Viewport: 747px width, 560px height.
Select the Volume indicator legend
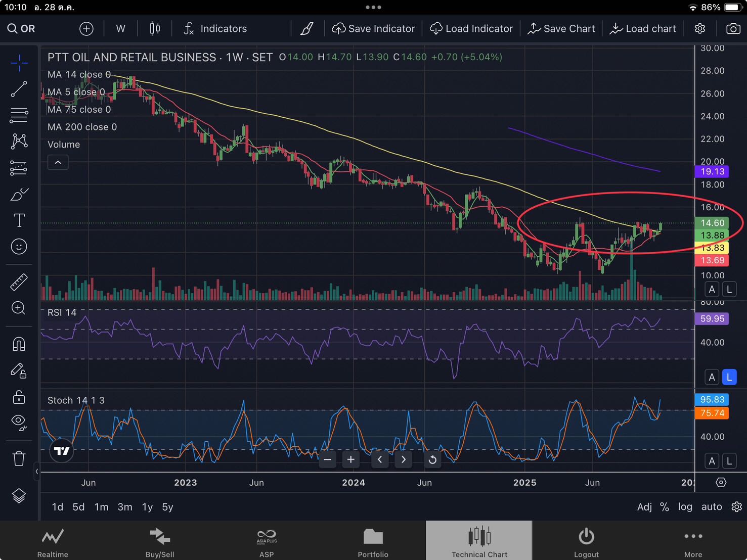click(64, 145)
